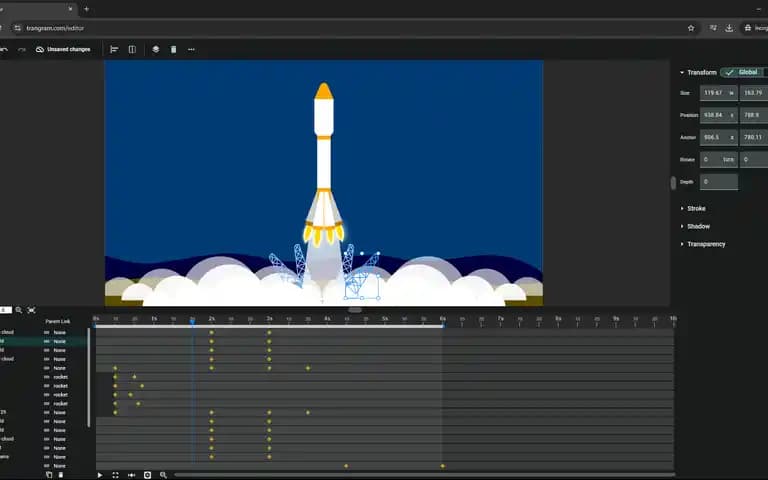Open parent link dropdown of the highlighted layer

coord(60,341)
